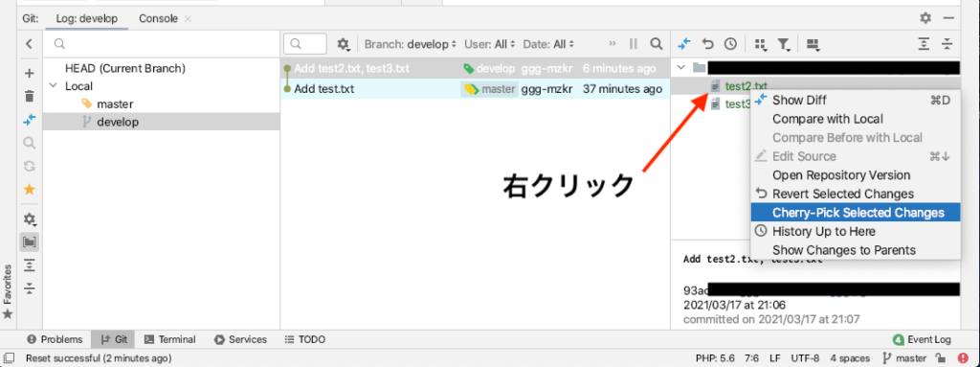This screenshot has height=367, width=980.
Task: Collapse the Local branches tree node
Action: tap(53, 86)
